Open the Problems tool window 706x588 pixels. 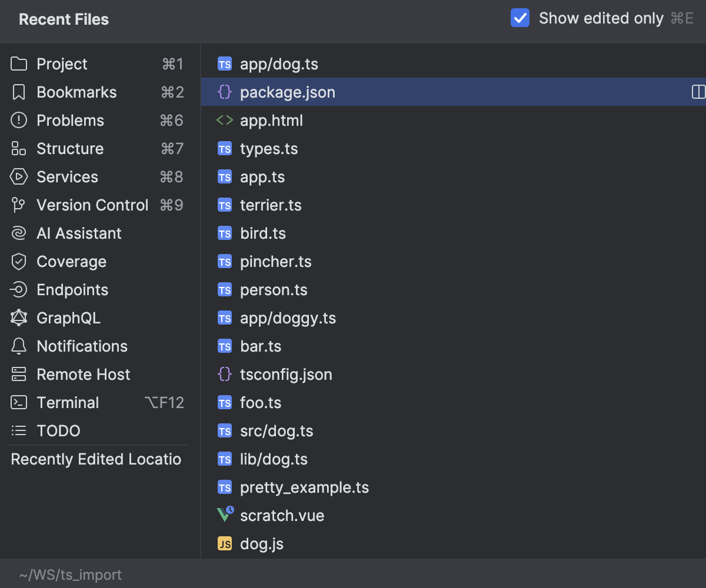71,120
